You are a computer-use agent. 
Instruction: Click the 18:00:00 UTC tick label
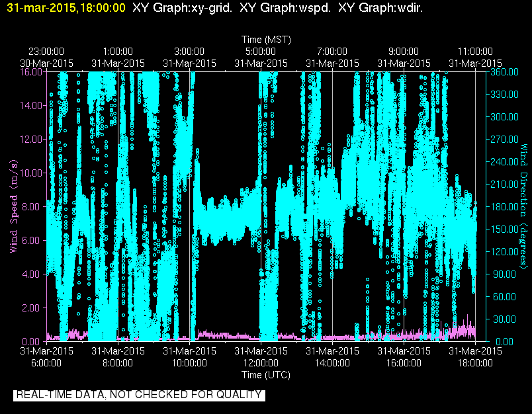pos(475,363)
